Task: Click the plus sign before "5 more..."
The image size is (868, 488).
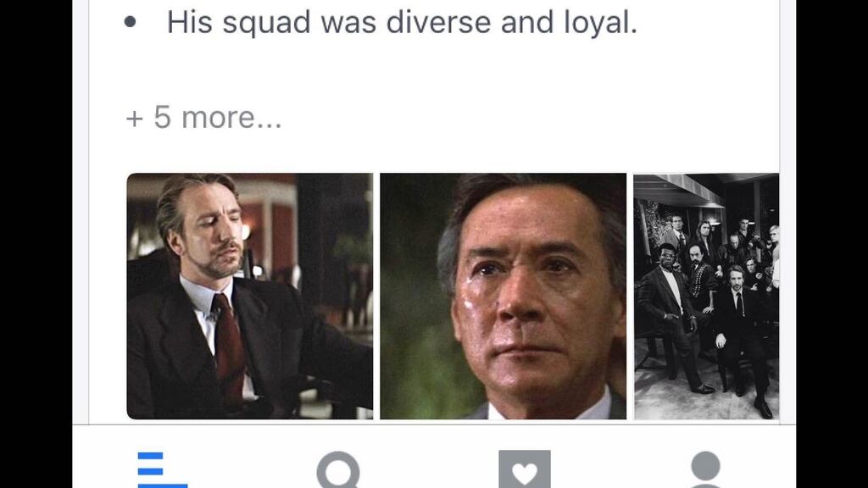Action: pos(135,119)
